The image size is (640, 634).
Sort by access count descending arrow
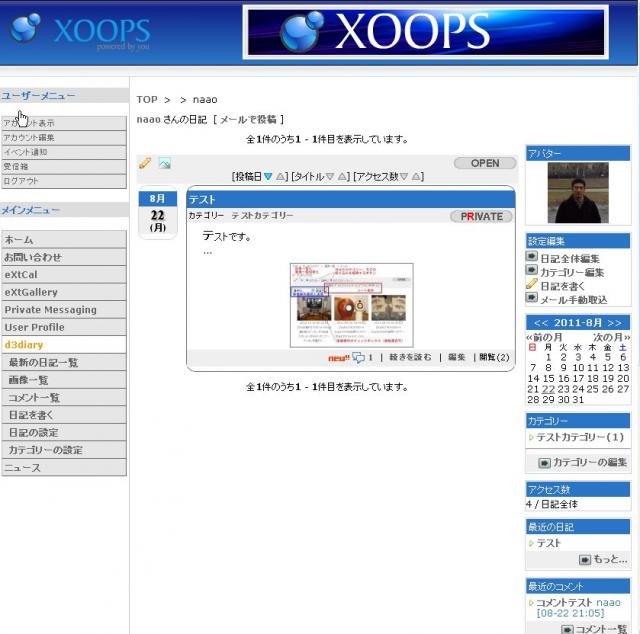pos(404,176)
